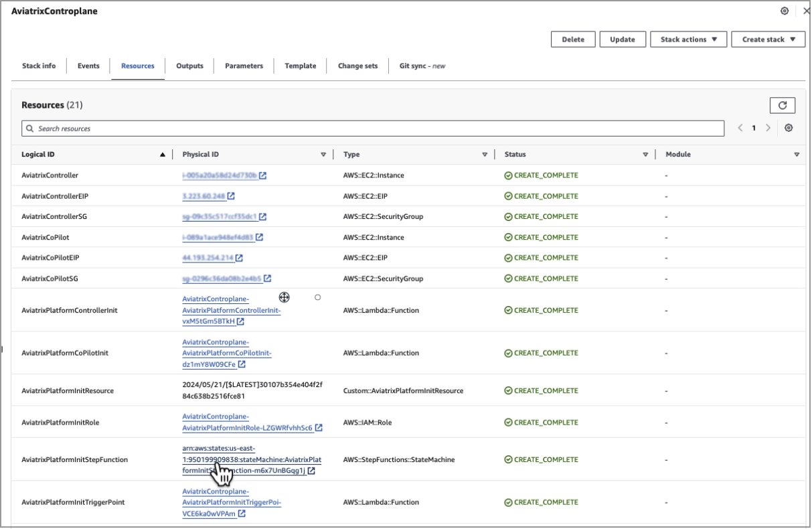Screen dimensions: 812x529
Task: Expand the Stack actions dropdown
Action: pos(688,40)
